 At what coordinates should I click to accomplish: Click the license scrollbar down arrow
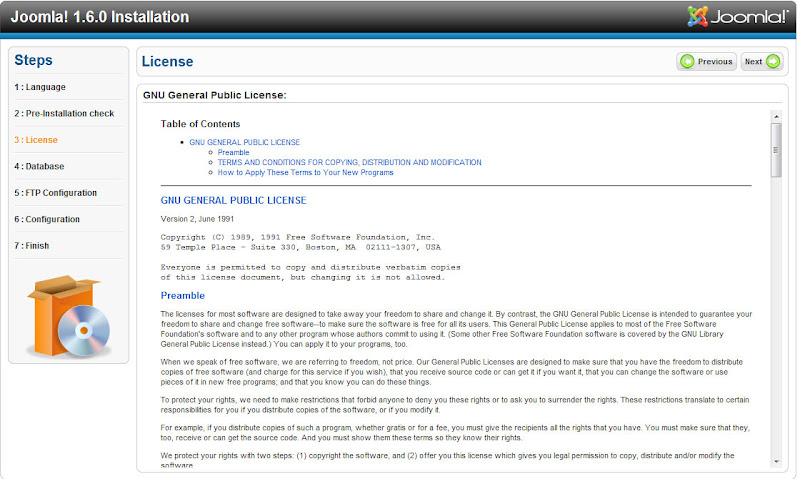click(776, 461)
